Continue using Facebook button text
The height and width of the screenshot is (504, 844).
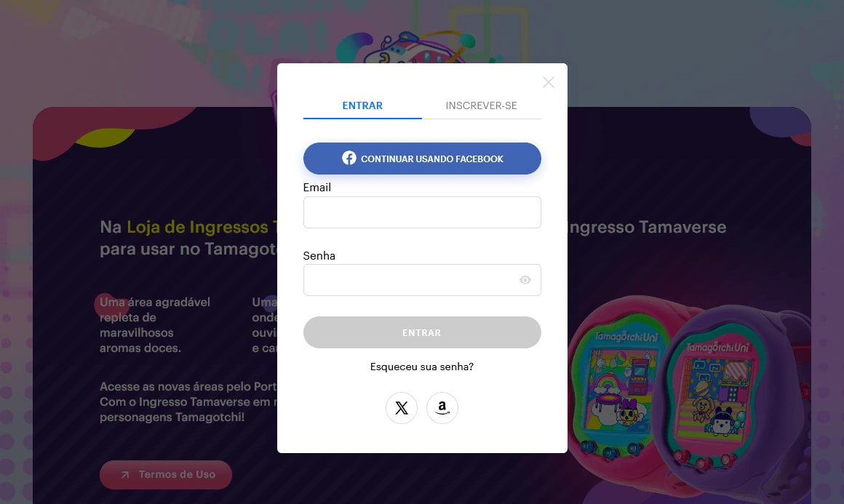coord(431,159)
